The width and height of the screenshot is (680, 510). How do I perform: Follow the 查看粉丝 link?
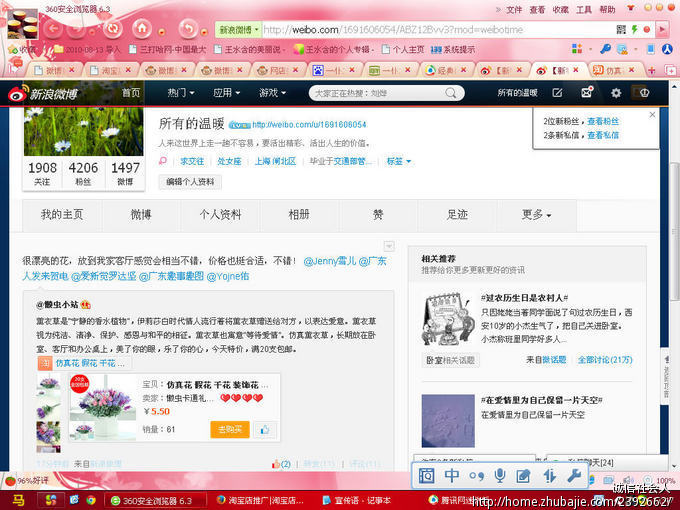(x=603, y=121)
